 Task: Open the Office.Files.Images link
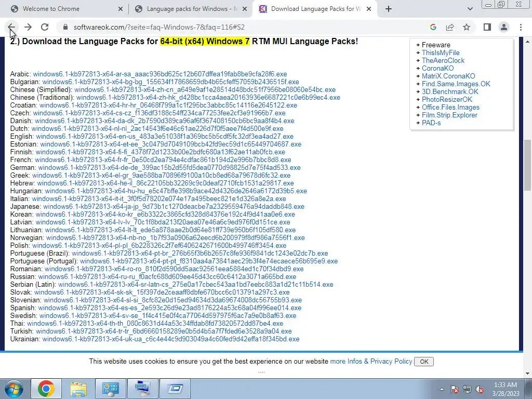450,107
